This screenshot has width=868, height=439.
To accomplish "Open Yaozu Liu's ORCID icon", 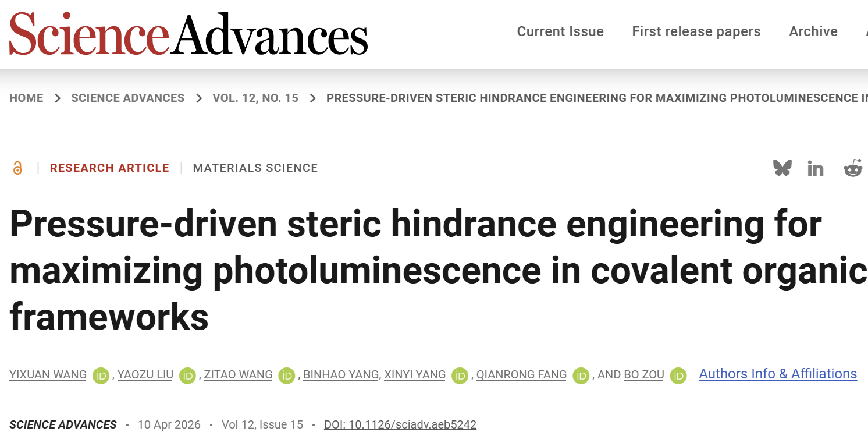I will [x=187, y=376].
